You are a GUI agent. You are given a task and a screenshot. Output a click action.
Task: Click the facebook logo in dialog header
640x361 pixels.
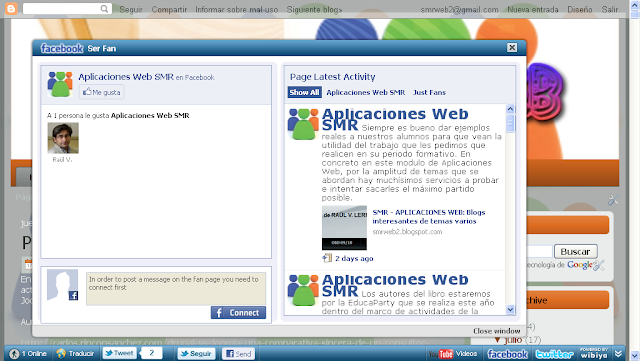[x=62, y=49]
